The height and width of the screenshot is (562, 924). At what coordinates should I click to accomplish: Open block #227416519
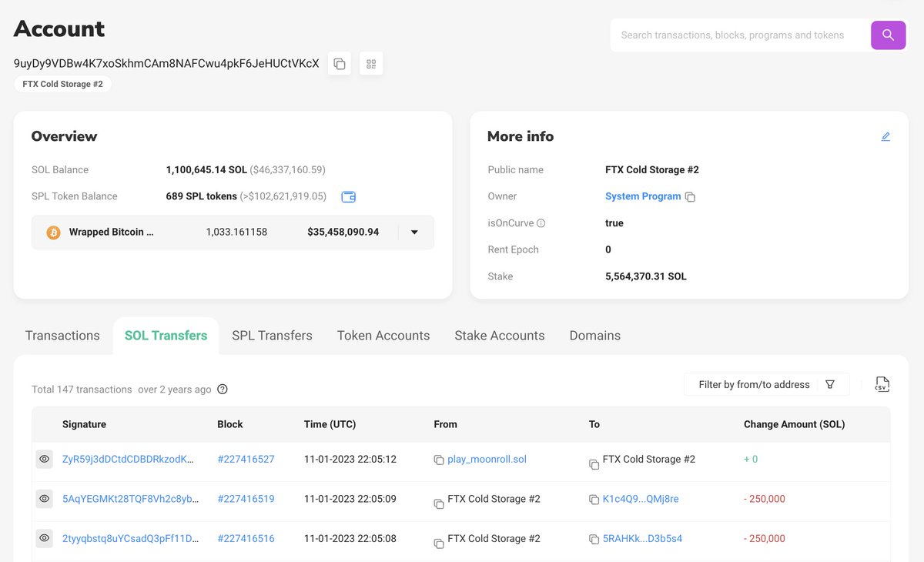(x=246, y=499)
